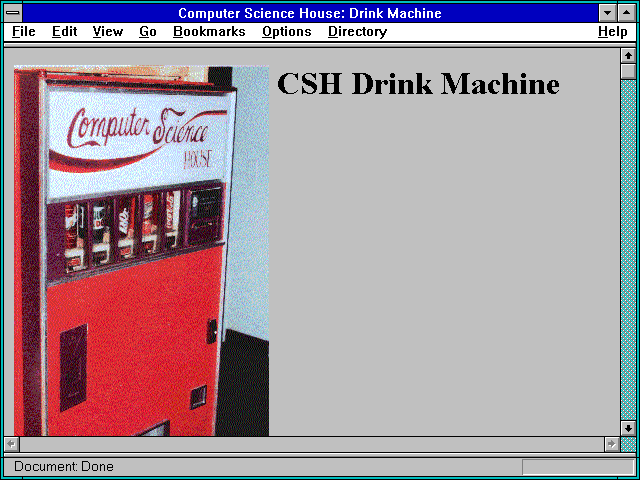The height and width of the screenshot is (480, 640).
Task: Click the window title bar text
Action: point(310,13)
